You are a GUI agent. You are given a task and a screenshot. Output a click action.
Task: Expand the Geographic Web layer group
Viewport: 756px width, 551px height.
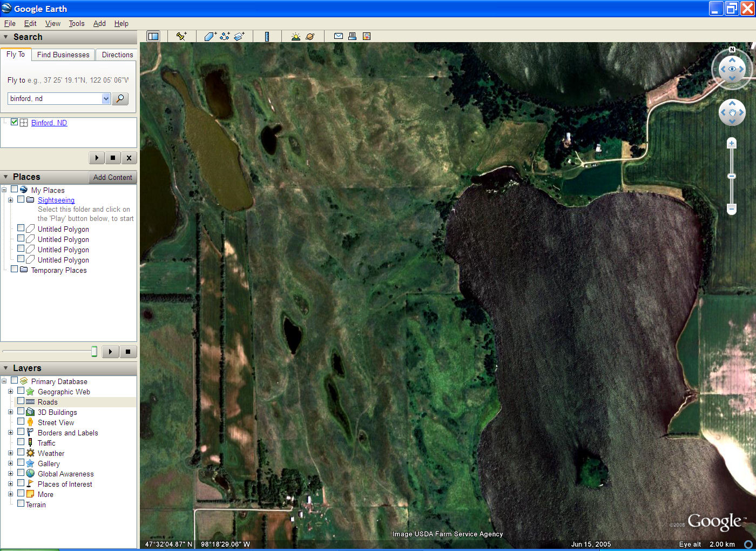[x=10, y=391]
